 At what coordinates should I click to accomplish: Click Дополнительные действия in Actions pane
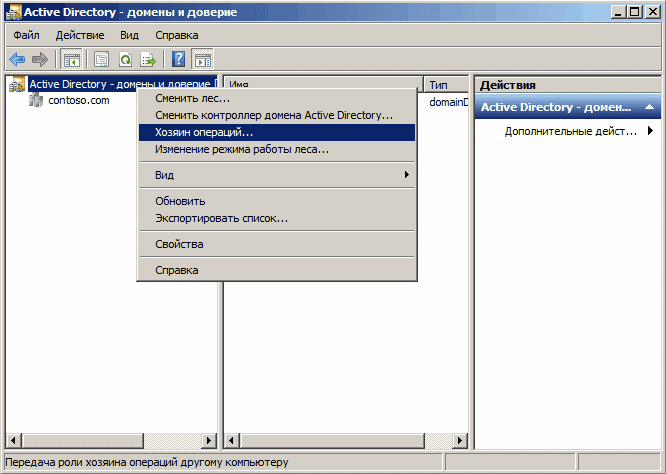coord(570,131)
